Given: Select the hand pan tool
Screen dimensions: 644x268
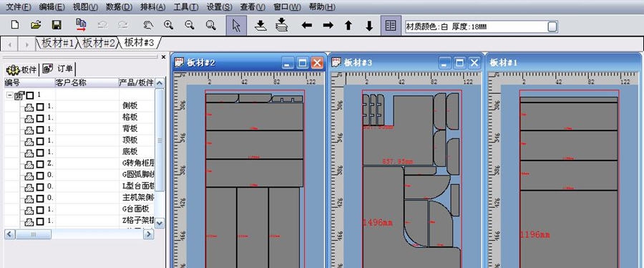Looking at the screenshot, I should pyautogui.click(x=148, y=25).
